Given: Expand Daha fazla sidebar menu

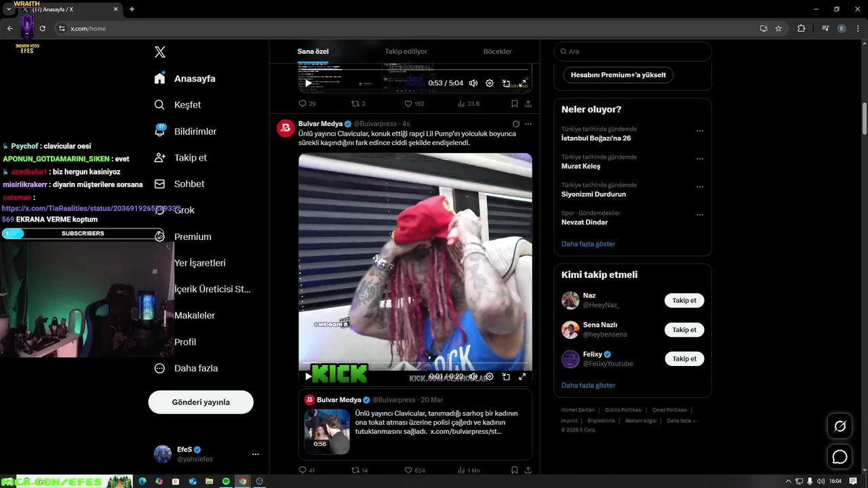Looking at the screenshot, I should (x=186, y=368).
